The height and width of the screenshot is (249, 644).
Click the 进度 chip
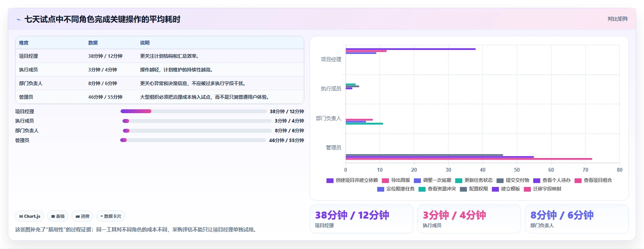click(x=82, y=216)
